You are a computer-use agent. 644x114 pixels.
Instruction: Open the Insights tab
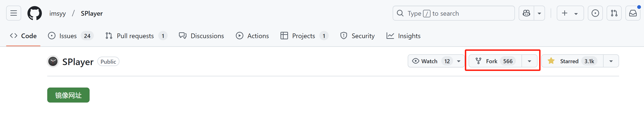(403, 36)
